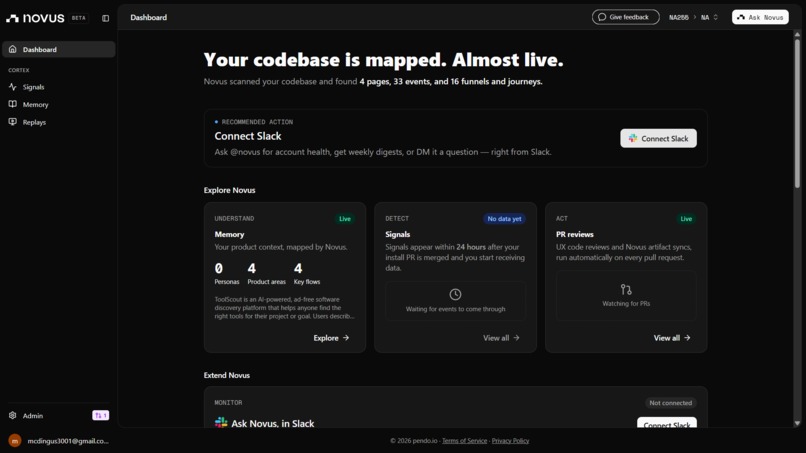Click the Explore Novus heading
The width and height of the screenshot is (806, 453).
[229, 190]
